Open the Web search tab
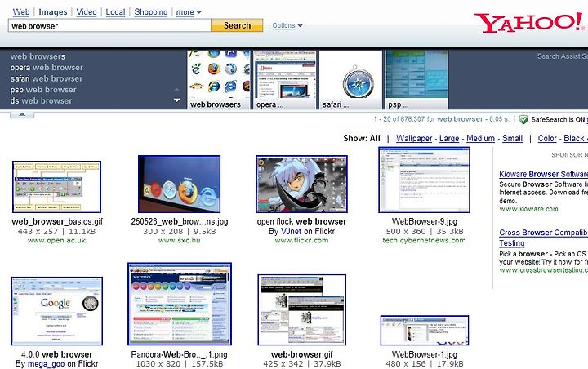Image resolution: width=588 pixels, height=369 pixels. [x=21, y=12]
